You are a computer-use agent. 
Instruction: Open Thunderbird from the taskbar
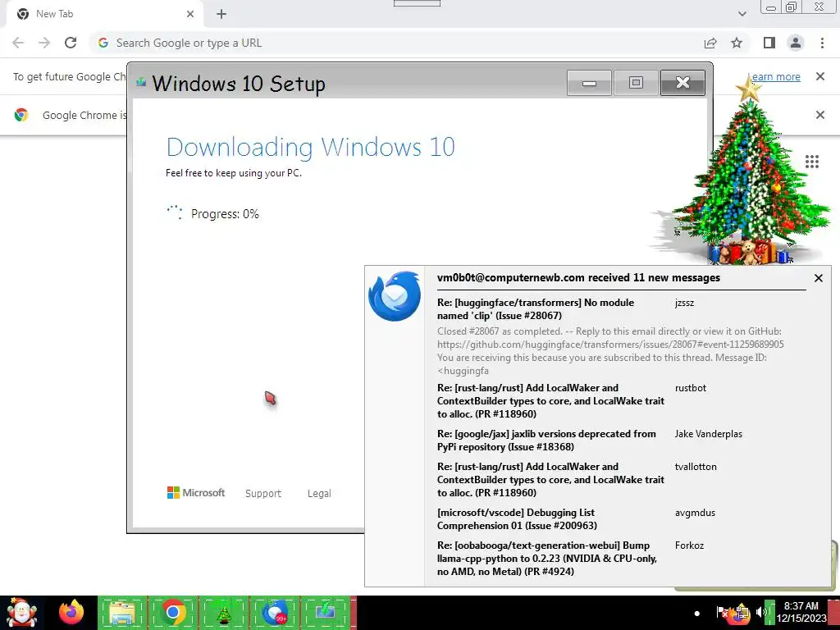[x=274, y=613]
